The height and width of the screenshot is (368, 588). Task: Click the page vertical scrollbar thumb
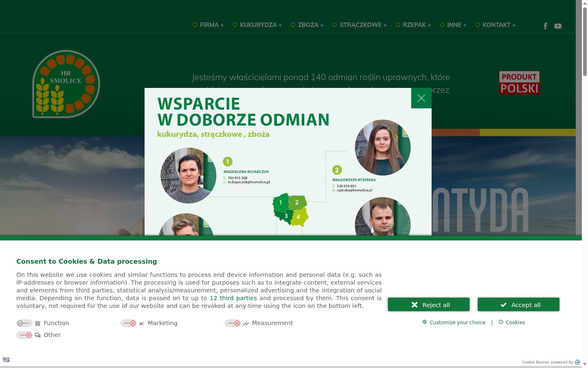(x=585, y=41)
